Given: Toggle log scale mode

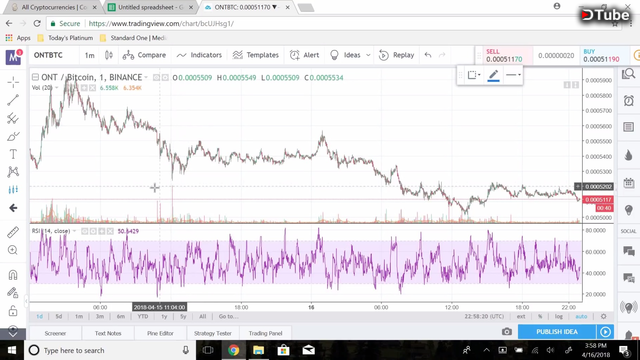Looking at the screenshot, I should point(558,316).
